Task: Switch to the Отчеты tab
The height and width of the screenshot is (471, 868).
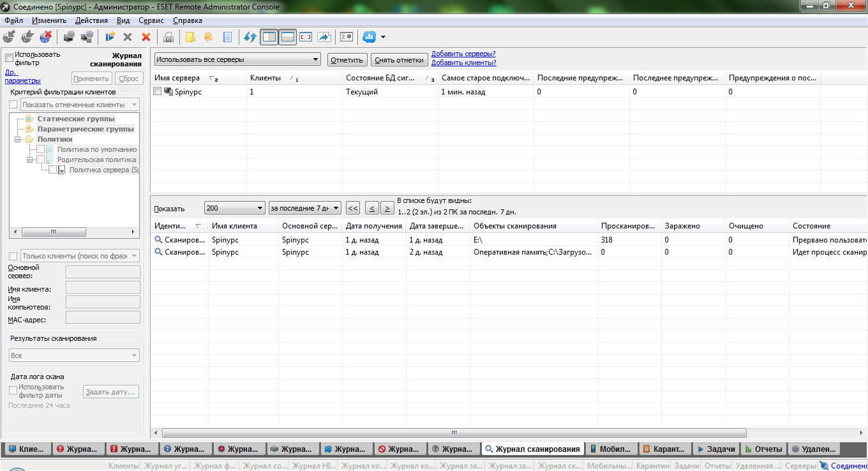Action: point(763,449)
